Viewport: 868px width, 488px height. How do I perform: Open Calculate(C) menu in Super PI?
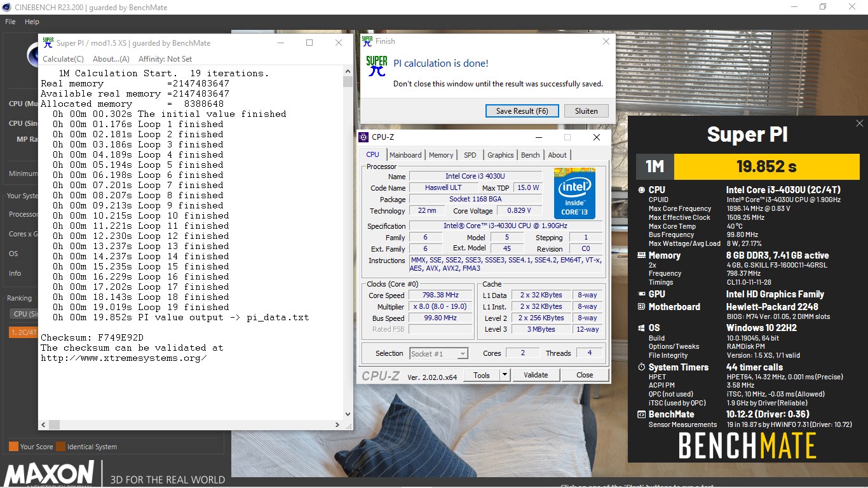pyautogui.click(x=63, y=59)
